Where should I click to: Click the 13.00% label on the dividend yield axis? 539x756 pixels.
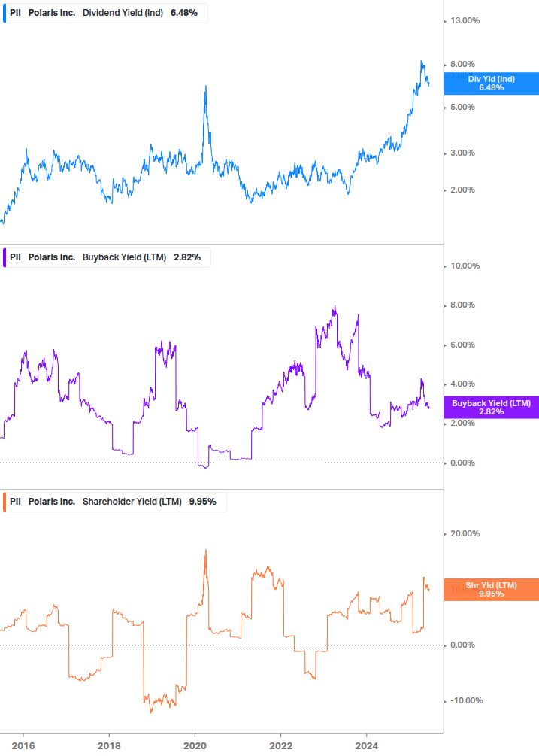click(x=465, y=21)
